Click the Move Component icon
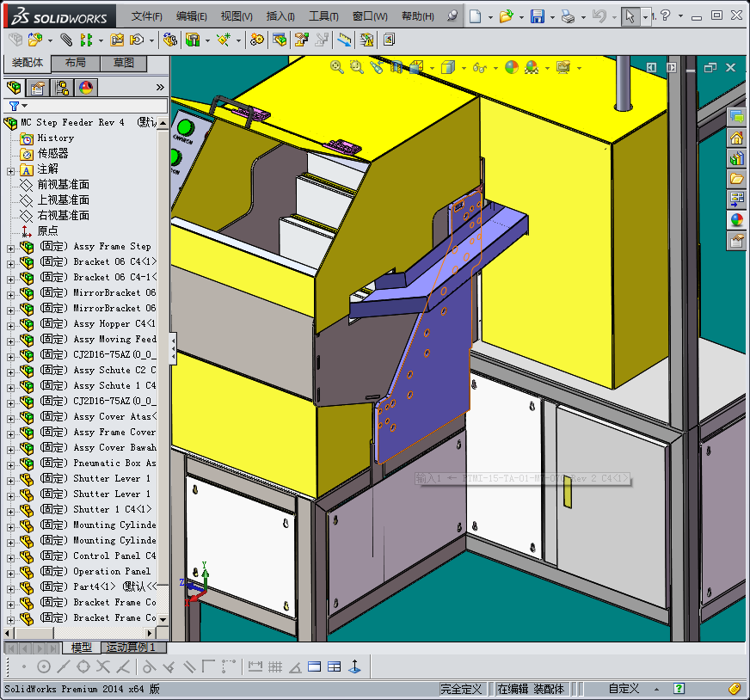The height and width of the screenshot is (700, 750). point(137,40)
